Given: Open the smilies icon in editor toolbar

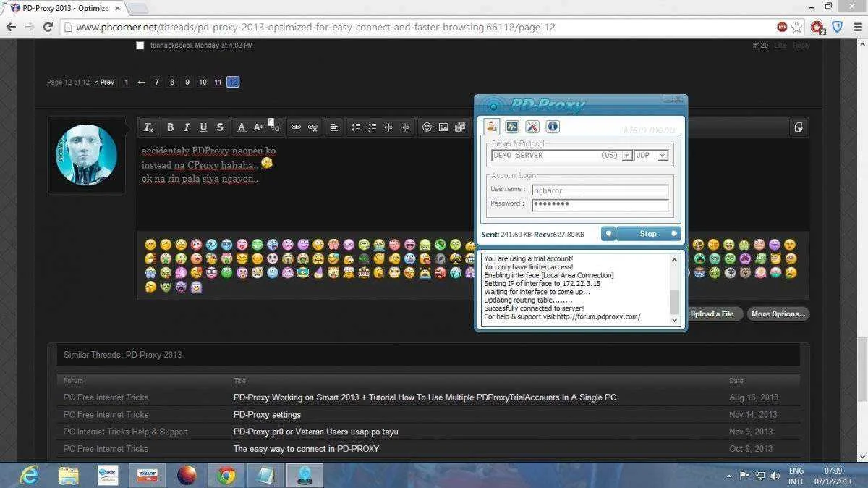Looking at the screenshot, I should (x=427, y=127).
